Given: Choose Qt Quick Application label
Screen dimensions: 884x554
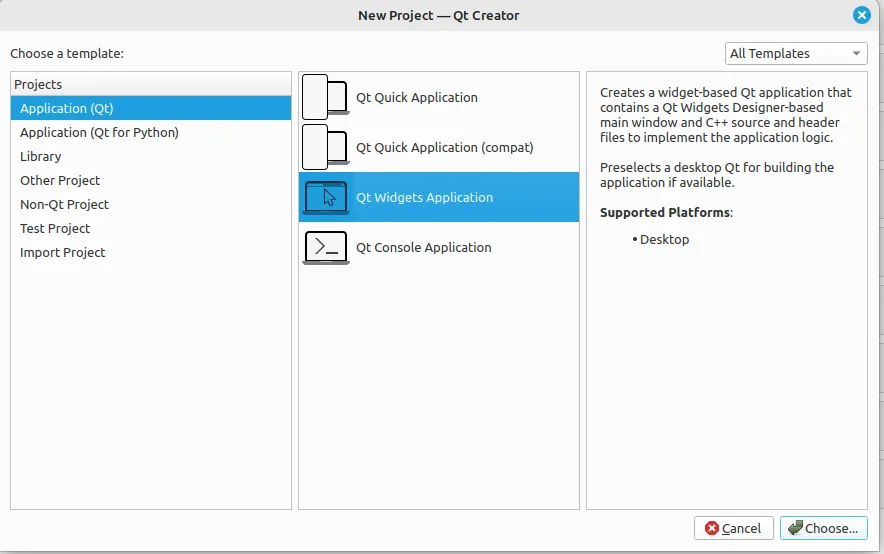Looking at the screenshot, I should (x=417, y=97).
